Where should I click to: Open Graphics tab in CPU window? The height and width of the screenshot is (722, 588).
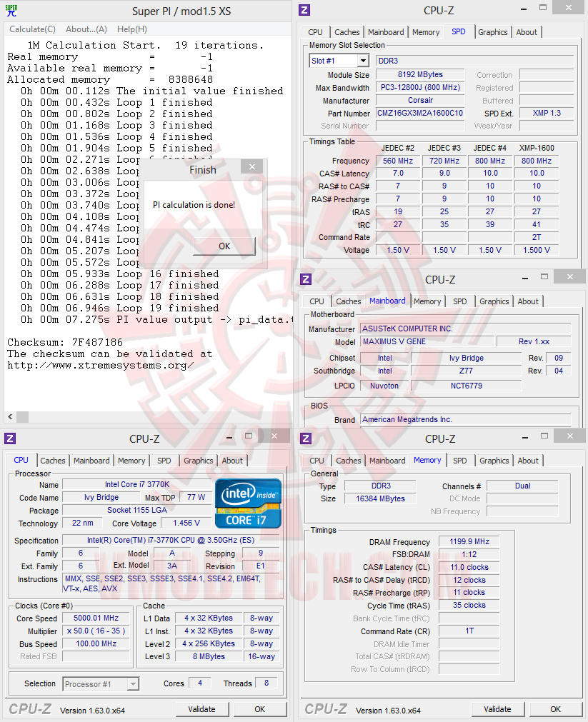point(198,461)
